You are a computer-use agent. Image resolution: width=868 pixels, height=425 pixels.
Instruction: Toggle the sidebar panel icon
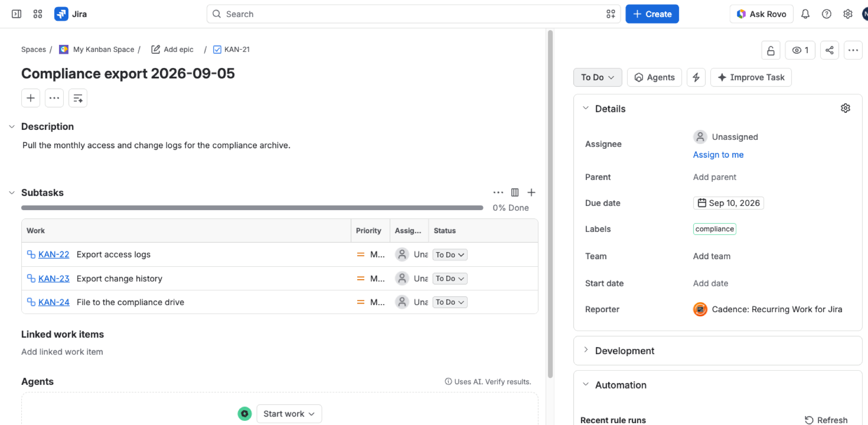pos(17,14)
